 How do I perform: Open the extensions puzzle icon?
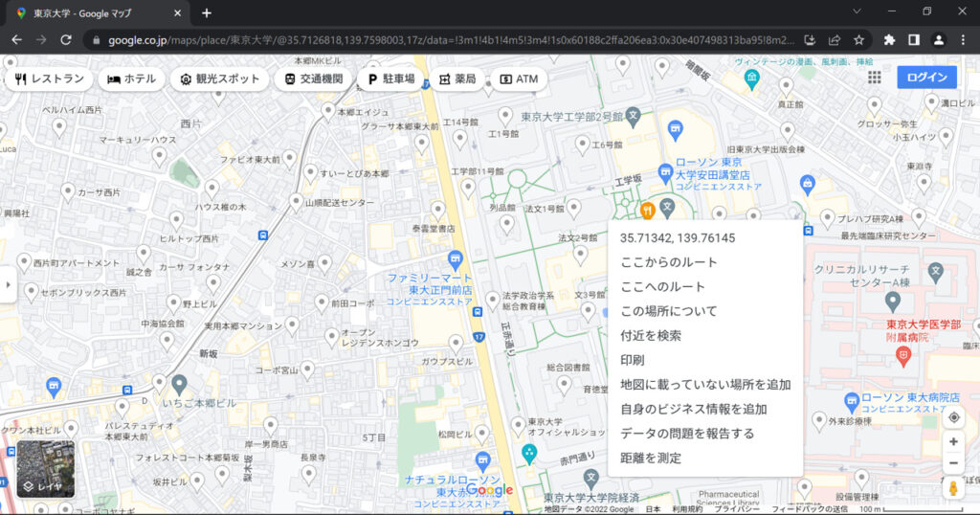point(889,40)
